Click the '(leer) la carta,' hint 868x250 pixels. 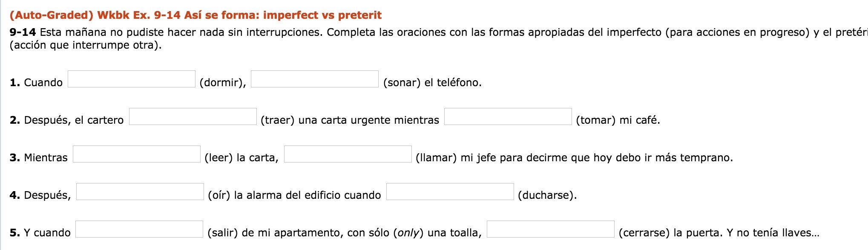[x=241, y=158]
